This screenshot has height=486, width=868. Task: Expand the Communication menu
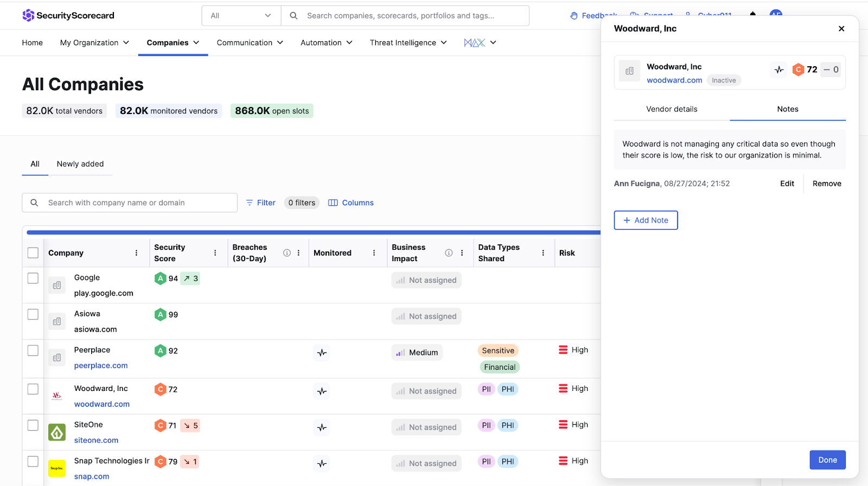coord(250,42)
